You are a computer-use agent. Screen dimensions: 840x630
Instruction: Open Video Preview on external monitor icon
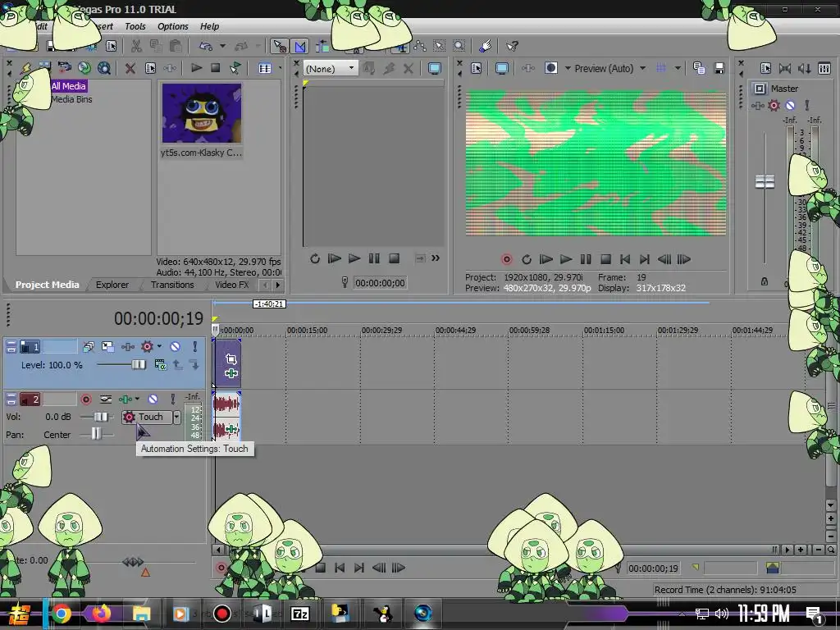pyautogui.click(x=501, y=69)
